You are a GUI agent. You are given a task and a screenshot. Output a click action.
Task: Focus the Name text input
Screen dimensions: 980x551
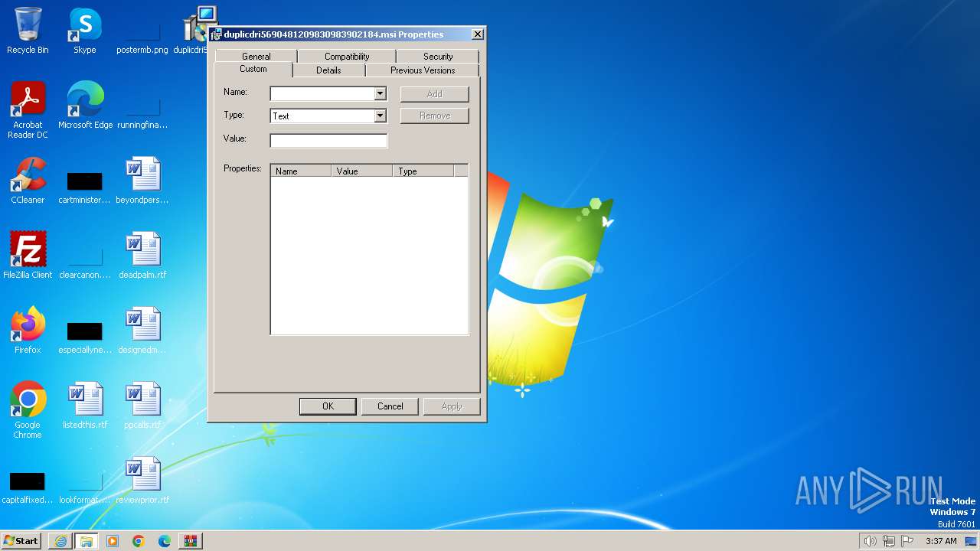pos(322,93)
